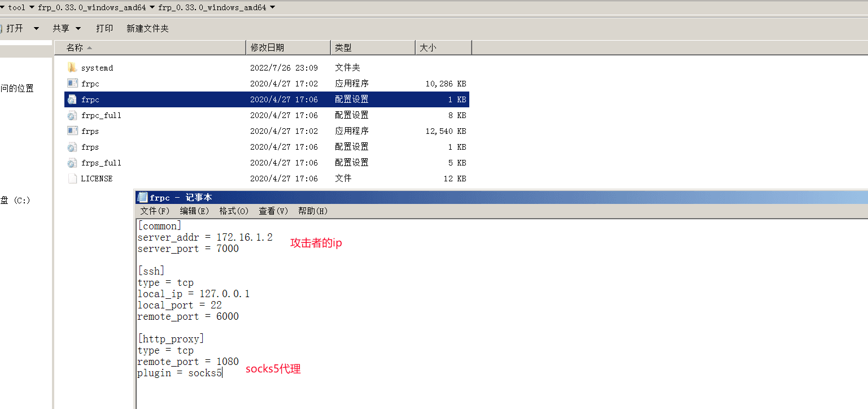Open the 共享 dropdown in the toolbar
The height and width of the screenshot is (409, 868).
(x=67, y=28)
